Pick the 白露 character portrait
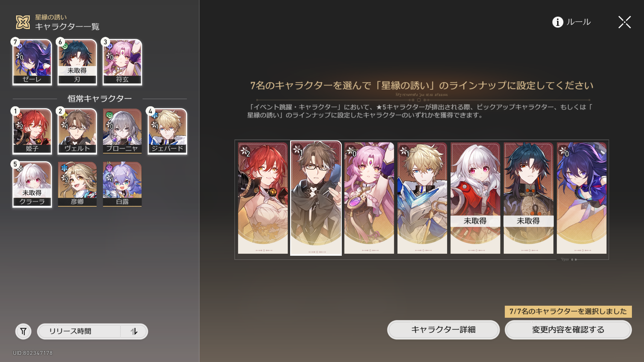The image size is (644, 362). 122,184
